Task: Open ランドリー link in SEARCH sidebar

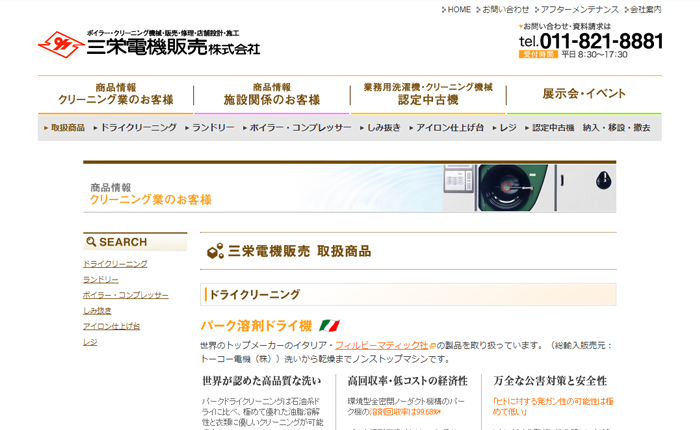Action: pyautogui.click(x=101, y=280)
